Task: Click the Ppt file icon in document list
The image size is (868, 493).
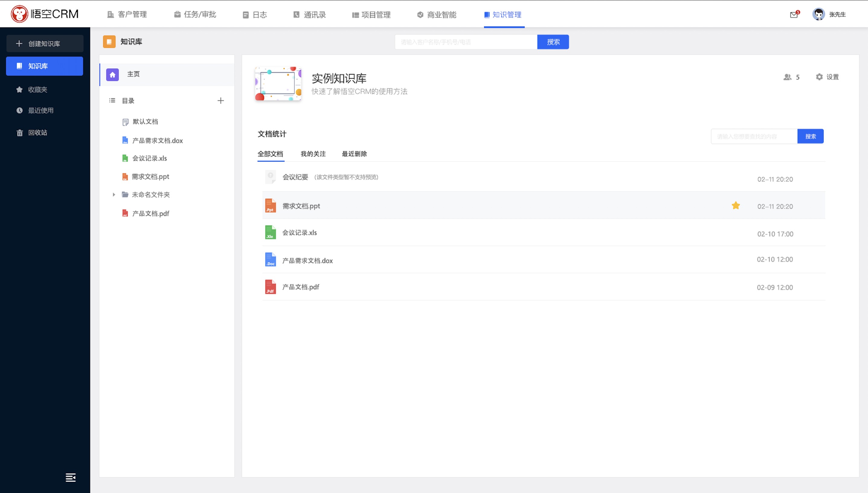Action: pos(270,205)
